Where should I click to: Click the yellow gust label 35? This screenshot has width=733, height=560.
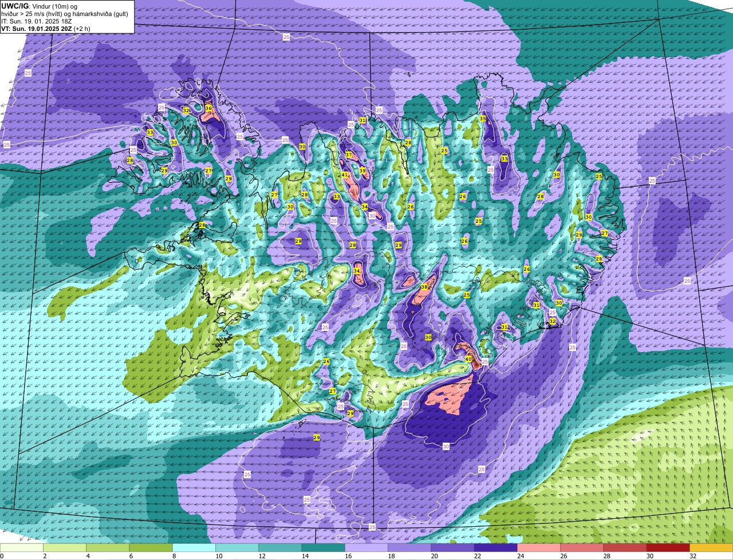coord(483,119)
